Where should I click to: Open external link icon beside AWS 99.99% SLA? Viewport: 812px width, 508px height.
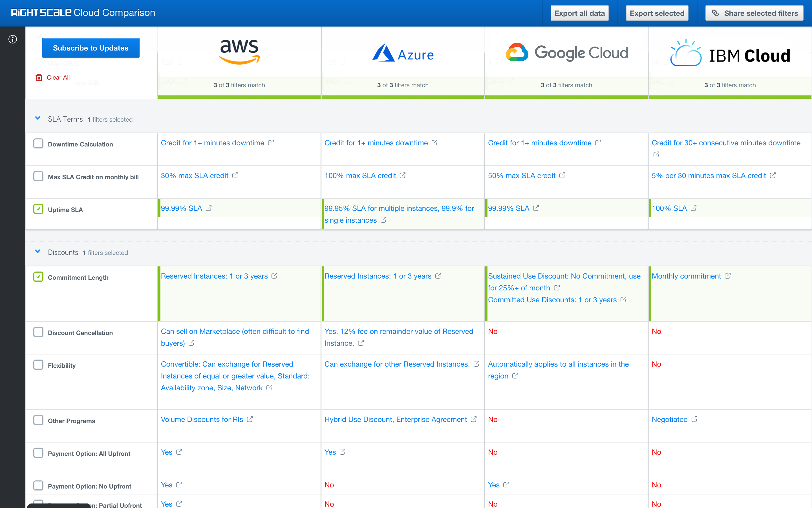[x=209, y=208]
